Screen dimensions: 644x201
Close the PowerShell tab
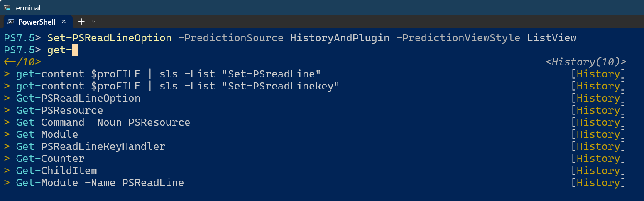tap(64, 22)
